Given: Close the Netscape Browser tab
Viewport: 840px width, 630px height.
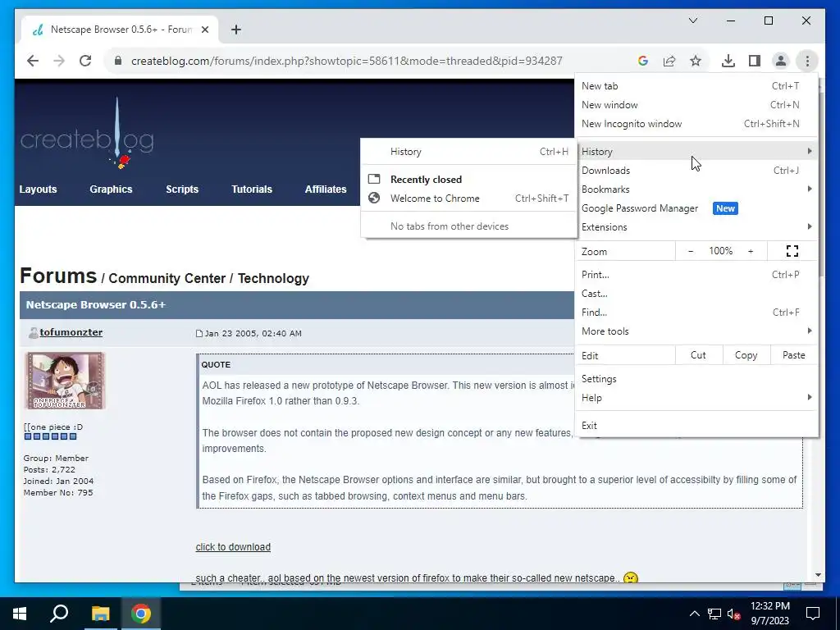Looking at the screenshot, I should pos(204,30).
